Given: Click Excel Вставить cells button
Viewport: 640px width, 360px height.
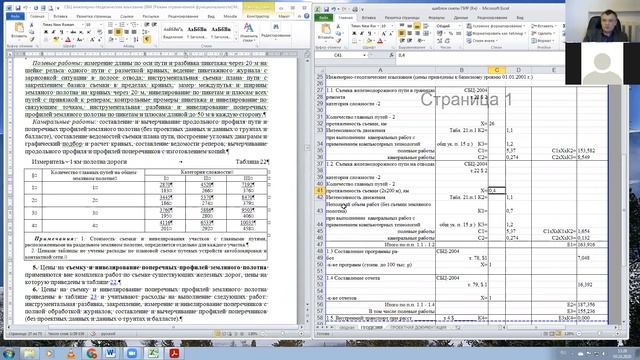Looking at the screenshot, I should pyautogui.click(x=544, y=26).
